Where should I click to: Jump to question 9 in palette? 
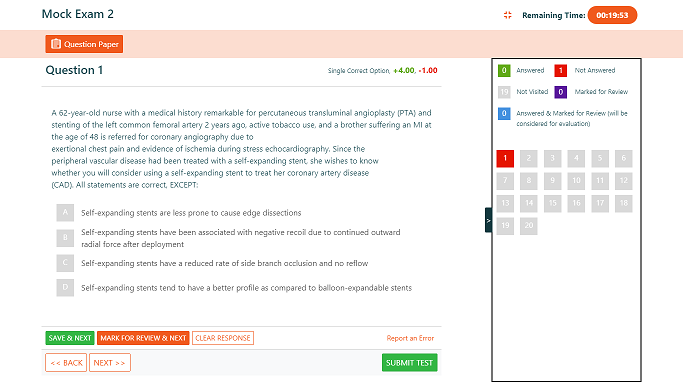[552, 181]
